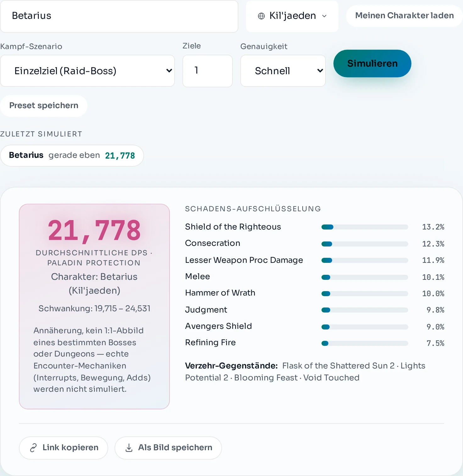Click the PALADIN PROTECTION text
The width and height of the screenshot is (463, 476).
94,263
